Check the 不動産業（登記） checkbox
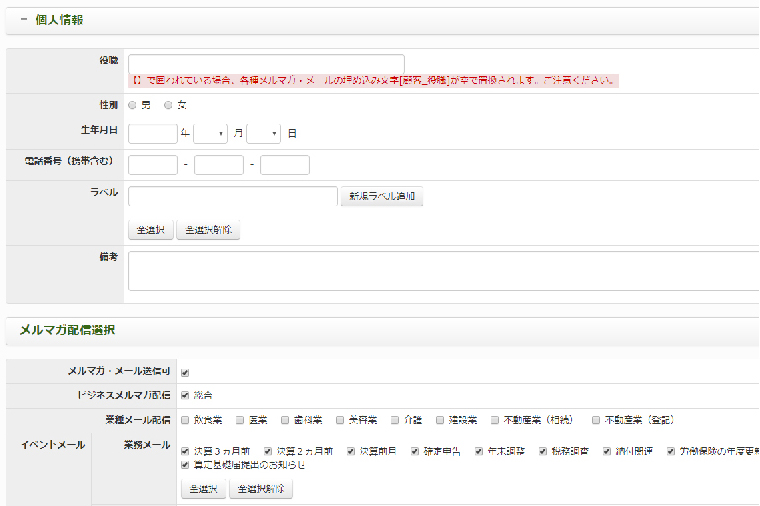 [596, 420]
